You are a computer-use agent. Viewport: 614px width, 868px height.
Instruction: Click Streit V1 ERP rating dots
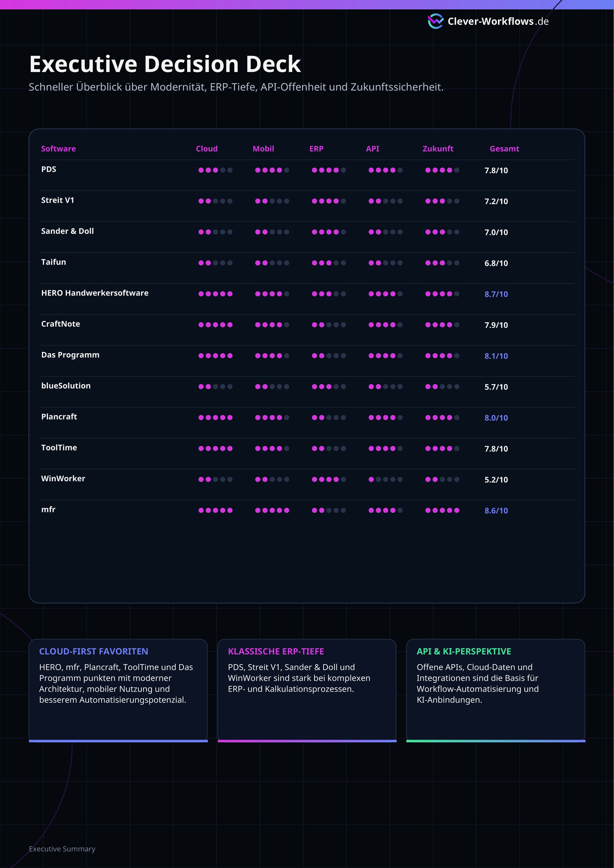(x=329, y=201)
